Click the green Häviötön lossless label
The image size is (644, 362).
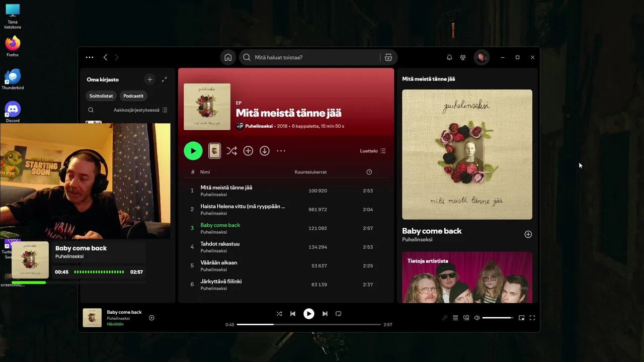(x=115, y=324)
